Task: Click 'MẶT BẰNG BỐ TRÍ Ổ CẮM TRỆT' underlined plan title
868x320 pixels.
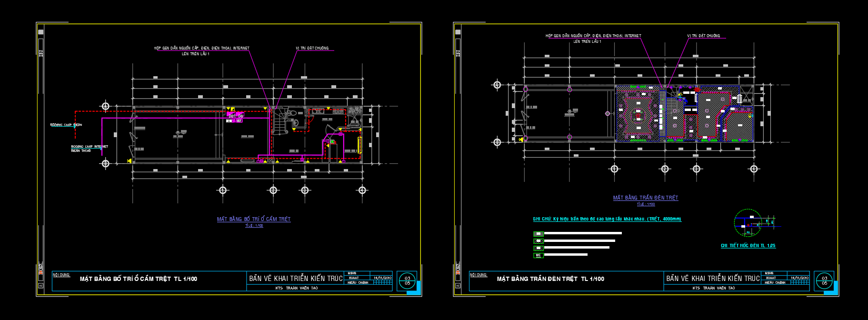Action: pos(254,219)
